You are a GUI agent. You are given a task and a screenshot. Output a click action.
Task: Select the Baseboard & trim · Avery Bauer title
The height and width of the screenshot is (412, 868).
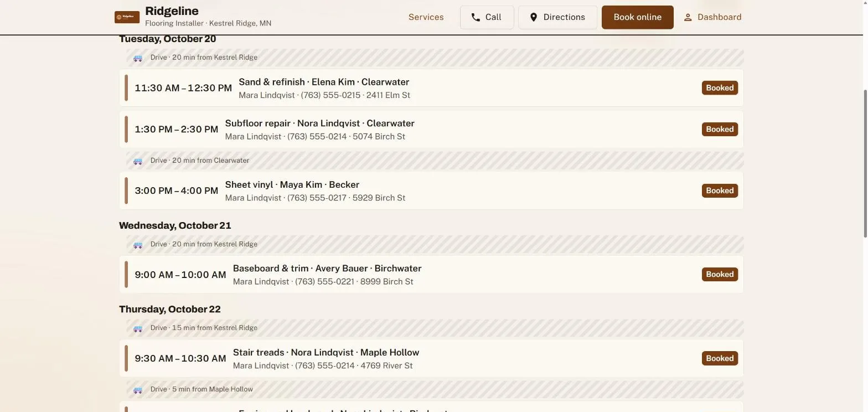[x=327, y=269]
